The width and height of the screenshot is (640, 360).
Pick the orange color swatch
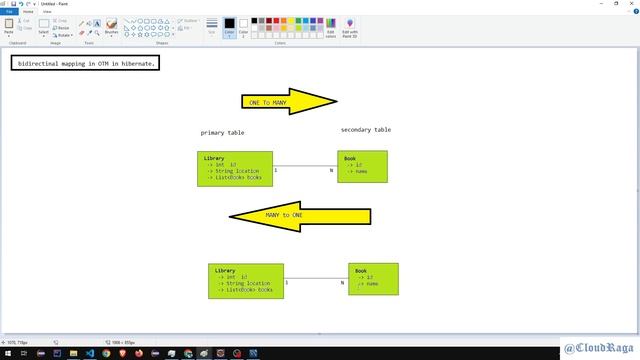click(x=284, y=20)
